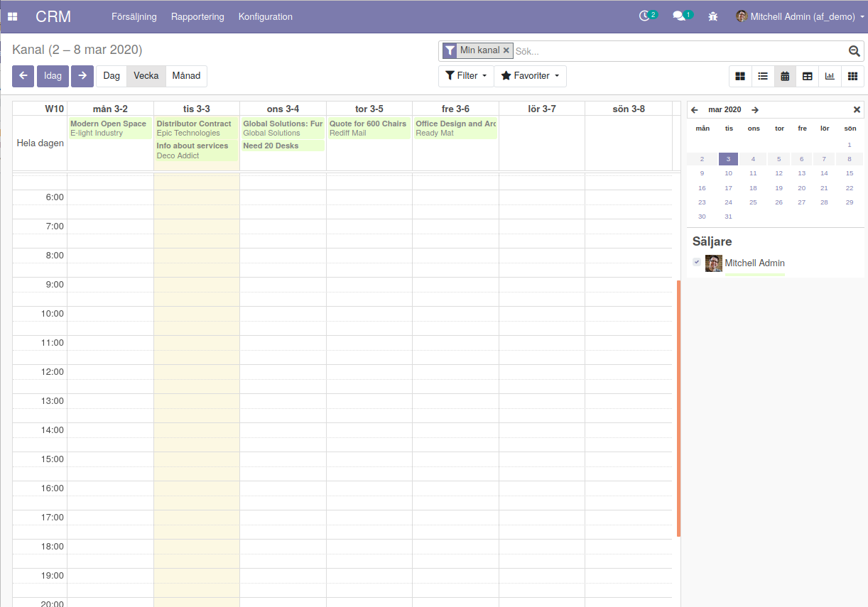Click sön 3-8 column header
This screenshot has height=607, width=868.
(629, 109)
